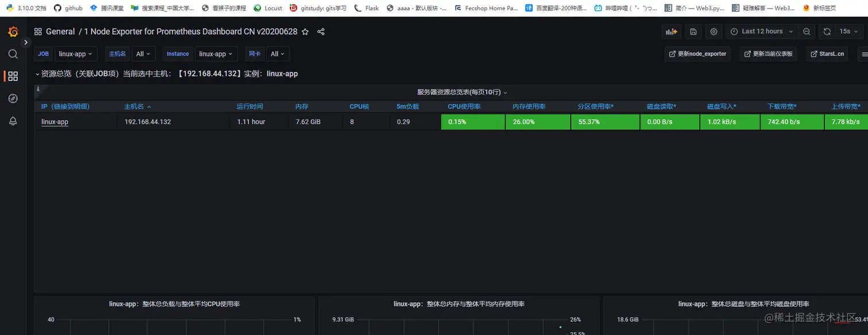
Task: Sort table by 内存使用率 column
Action: (x=529, y=106)
